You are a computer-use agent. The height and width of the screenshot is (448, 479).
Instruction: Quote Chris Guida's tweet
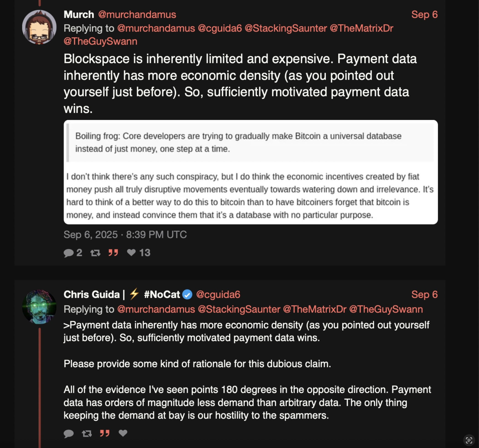coord(105,433)
